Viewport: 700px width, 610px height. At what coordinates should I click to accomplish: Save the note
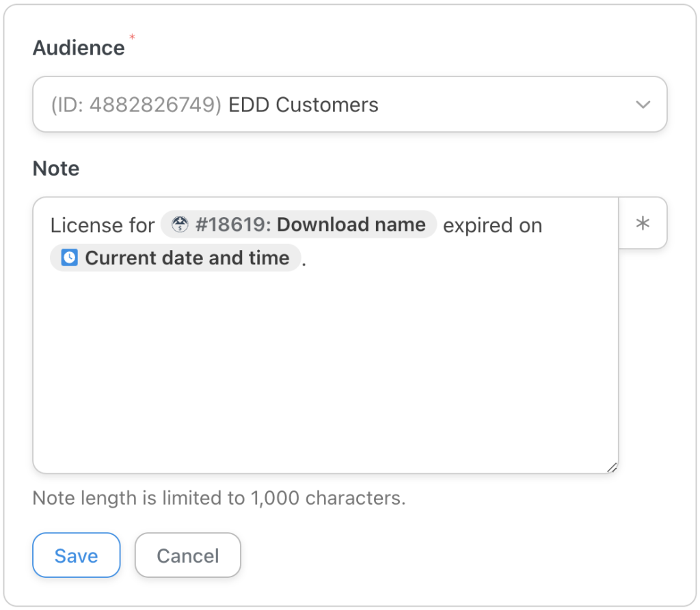76,555
